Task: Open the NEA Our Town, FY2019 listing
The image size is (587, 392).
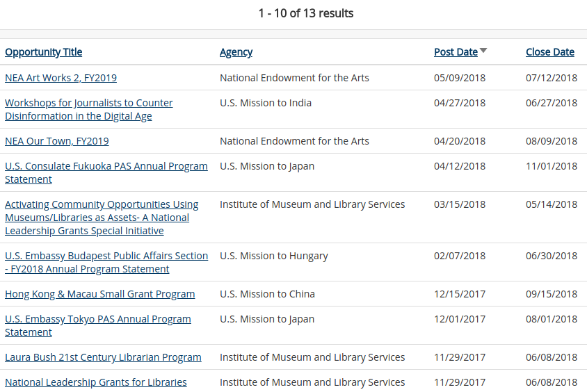Action: [57, 141]
